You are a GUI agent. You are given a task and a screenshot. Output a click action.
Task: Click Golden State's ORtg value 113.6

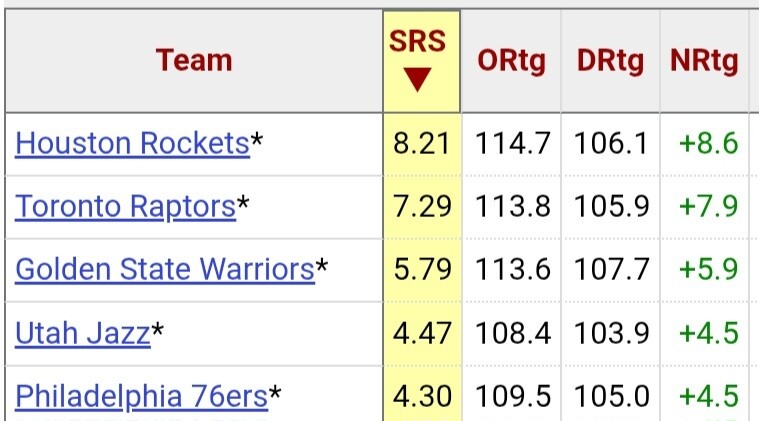coord(513,269)
